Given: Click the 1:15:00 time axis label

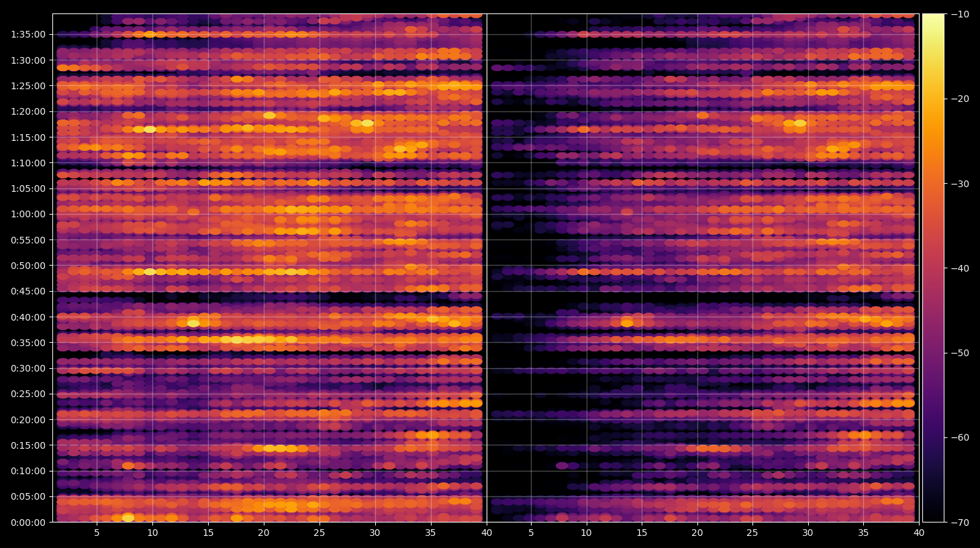Looking at the screenshot, I should pyautogui.click(x=28, y=138).
